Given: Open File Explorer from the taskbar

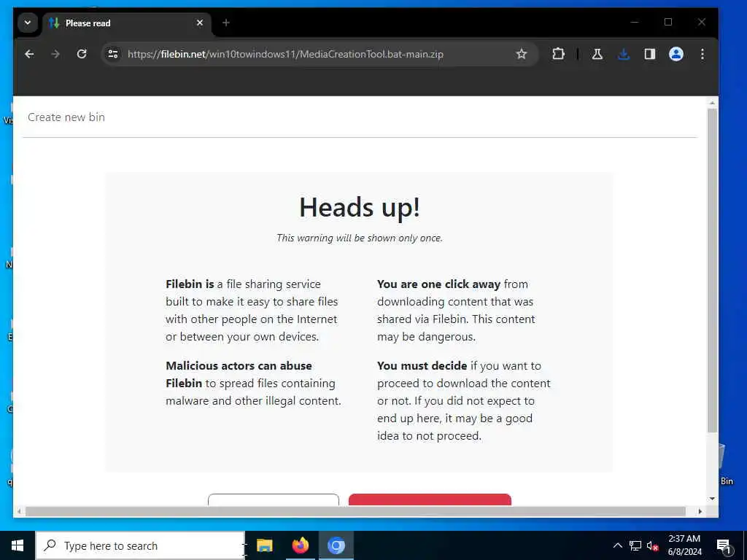Looking at the screenshot, I should pyautogui.click(x=264, y=545).
